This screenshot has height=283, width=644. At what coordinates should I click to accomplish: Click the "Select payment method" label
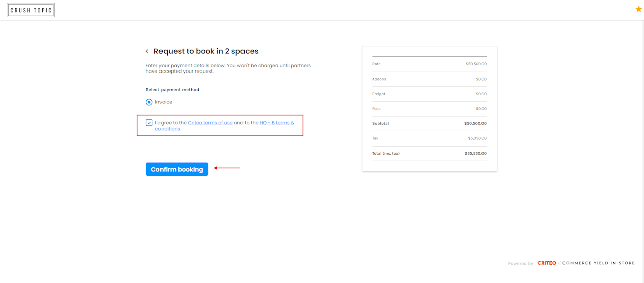[173, 90]
